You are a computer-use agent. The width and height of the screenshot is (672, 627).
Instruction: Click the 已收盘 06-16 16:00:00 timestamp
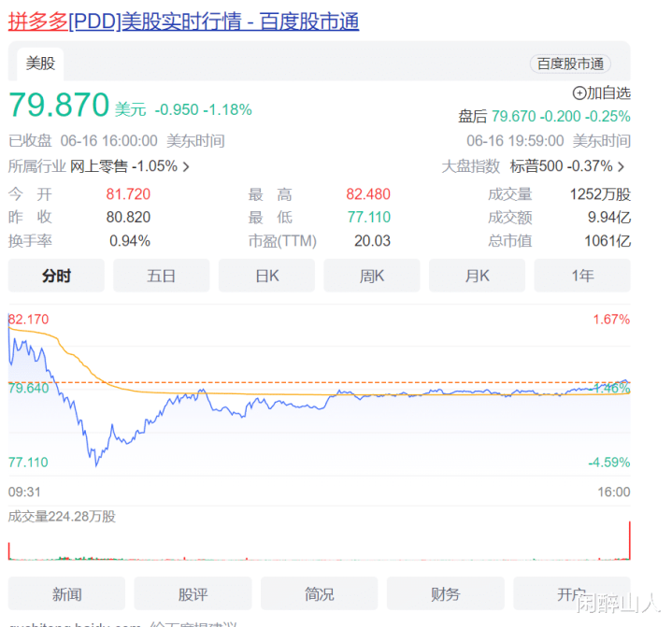pyautogui.click(x=117, y=141)
